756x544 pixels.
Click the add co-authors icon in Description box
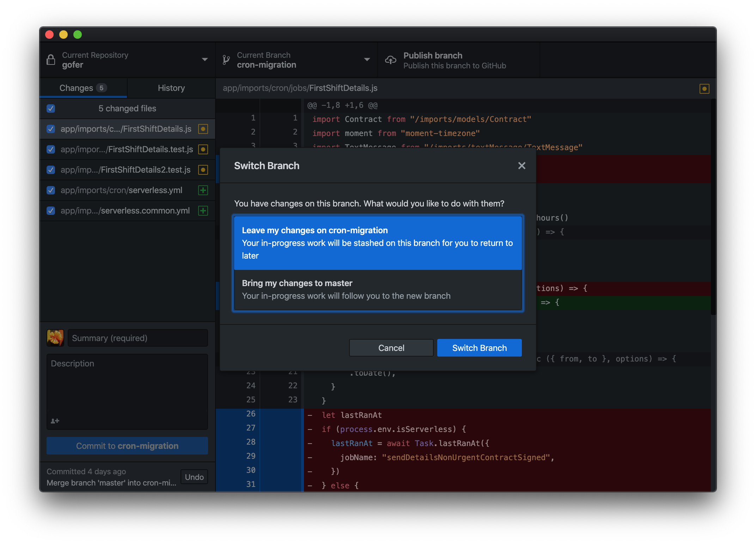pyautogui.click(x=55, y=421)
